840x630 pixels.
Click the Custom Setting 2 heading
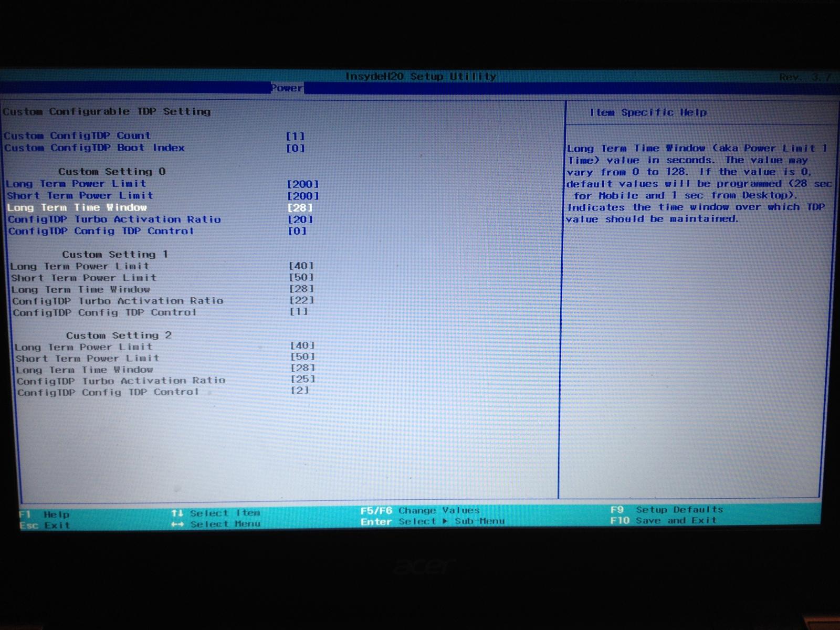click(119, 335)
